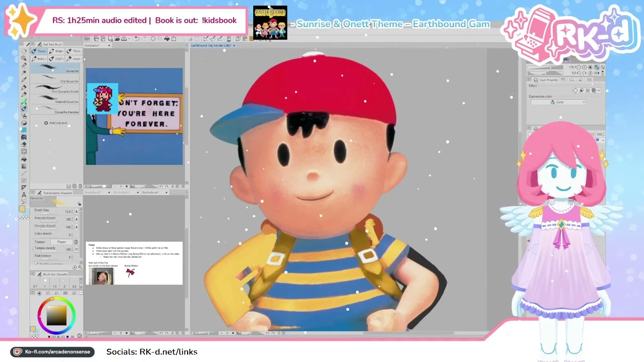The height and width of the screenshot is (362, 644).
Task: Select the Dry Gouache brush
Action: [55, 79]
